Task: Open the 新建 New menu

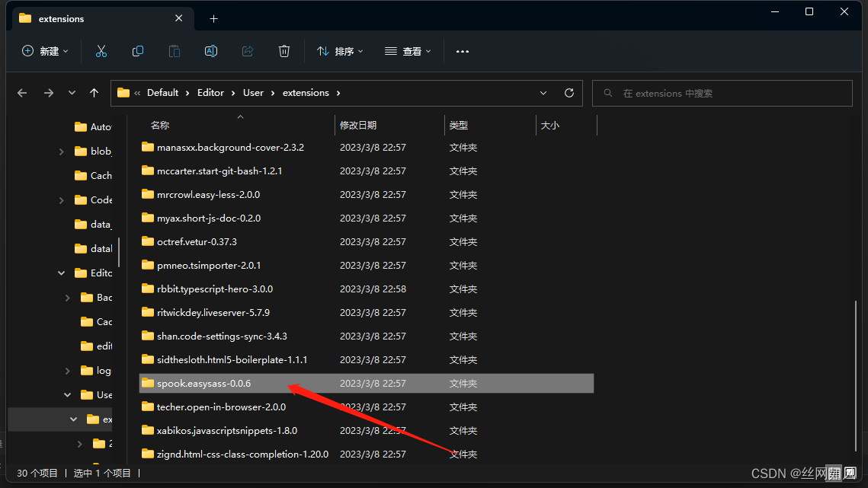Action: (x=43, y=51)
